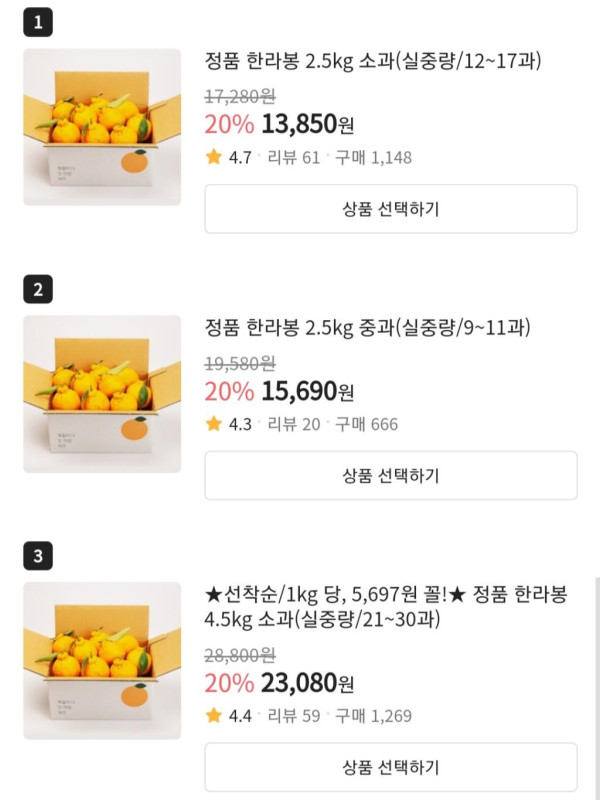
Task: Click the star rating icon beside 4.4
Action: click(213, 716)
